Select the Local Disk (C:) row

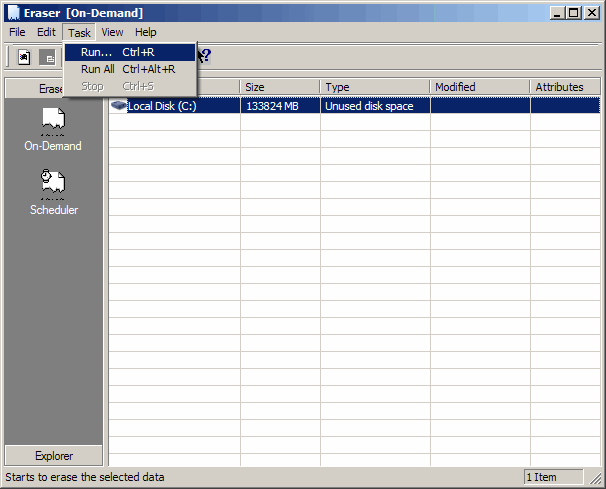[x=354, y=106]
